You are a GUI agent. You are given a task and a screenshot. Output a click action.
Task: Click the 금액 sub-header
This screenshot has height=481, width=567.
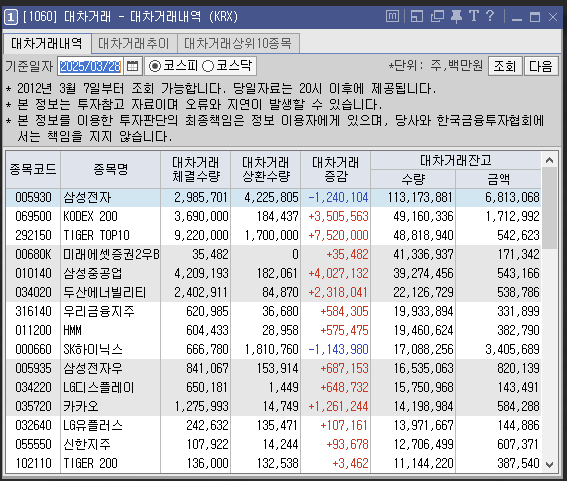pos(499,179)
